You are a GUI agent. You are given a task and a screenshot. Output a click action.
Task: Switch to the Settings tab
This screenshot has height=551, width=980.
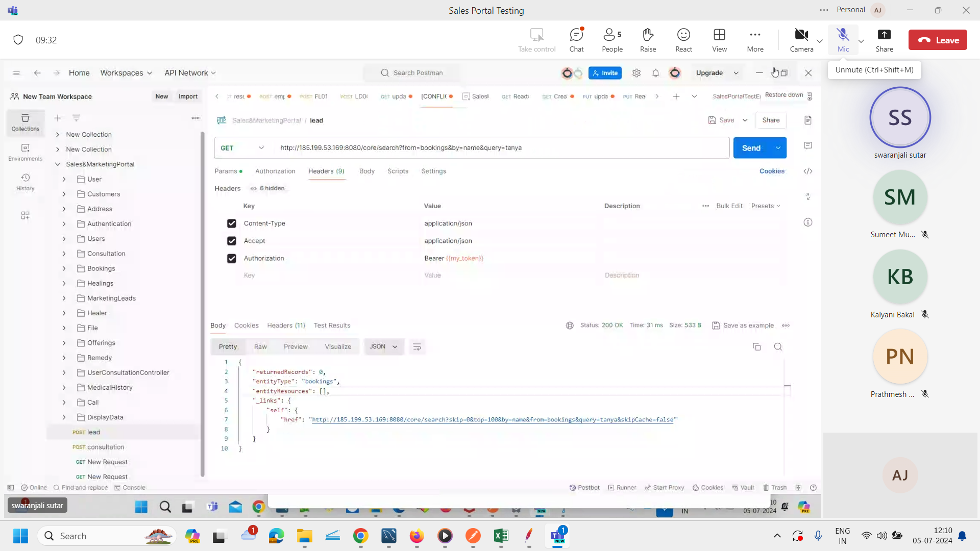click(x=433, y=171)
